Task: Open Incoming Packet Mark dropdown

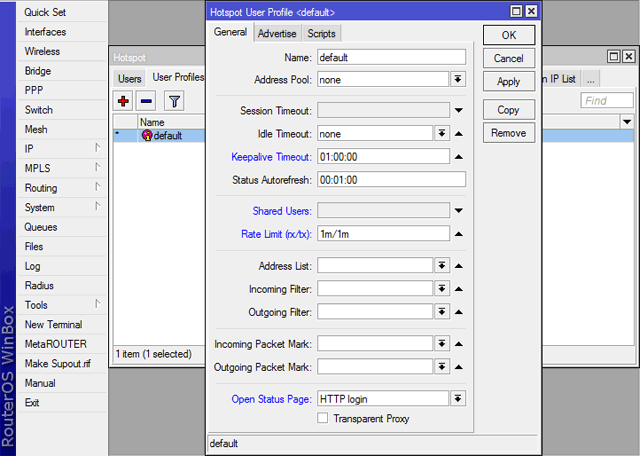Action: pyautogui.click(x=442, y=343)
